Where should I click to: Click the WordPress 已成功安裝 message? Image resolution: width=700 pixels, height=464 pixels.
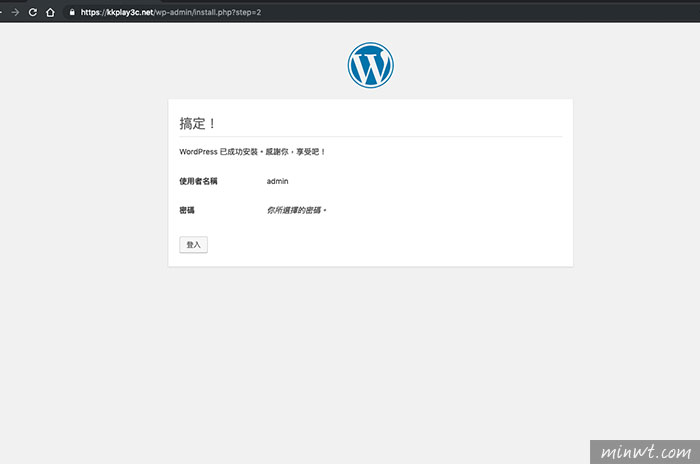(x=252, y=152)
